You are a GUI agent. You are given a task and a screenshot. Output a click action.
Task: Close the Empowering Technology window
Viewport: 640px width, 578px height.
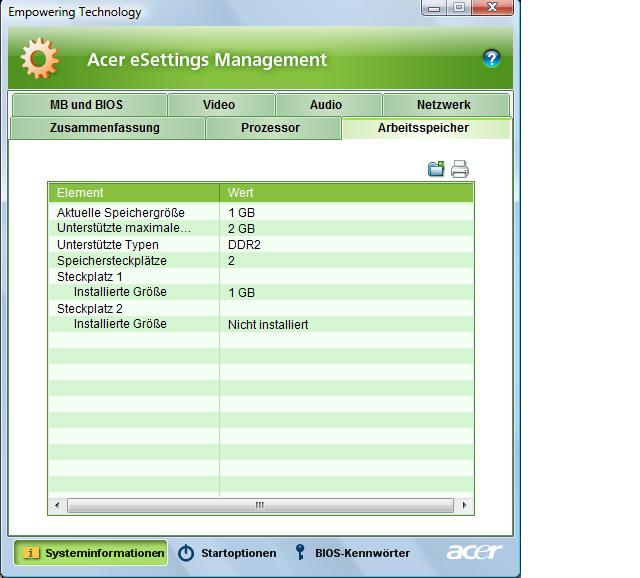pos(493,7)
